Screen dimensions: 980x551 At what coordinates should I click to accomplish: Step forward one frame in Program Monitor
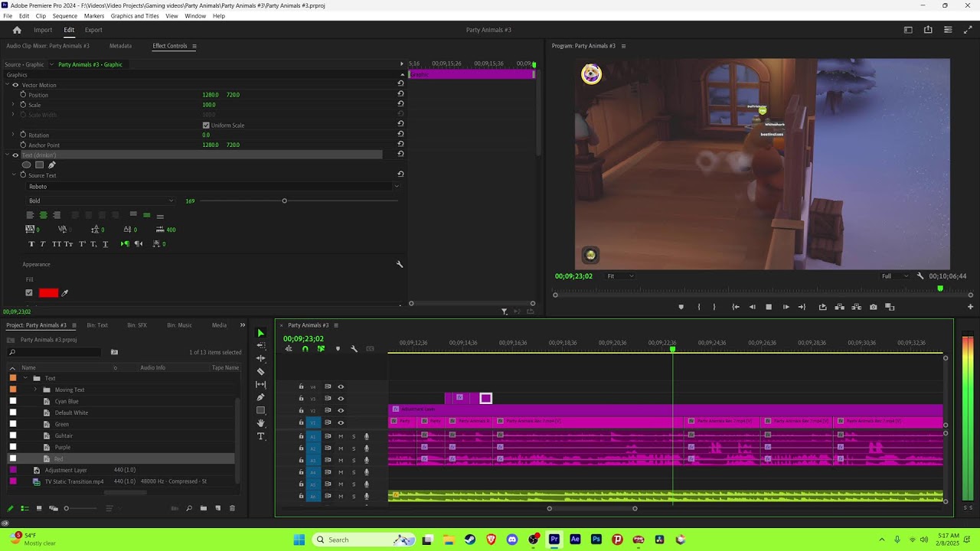786,307
